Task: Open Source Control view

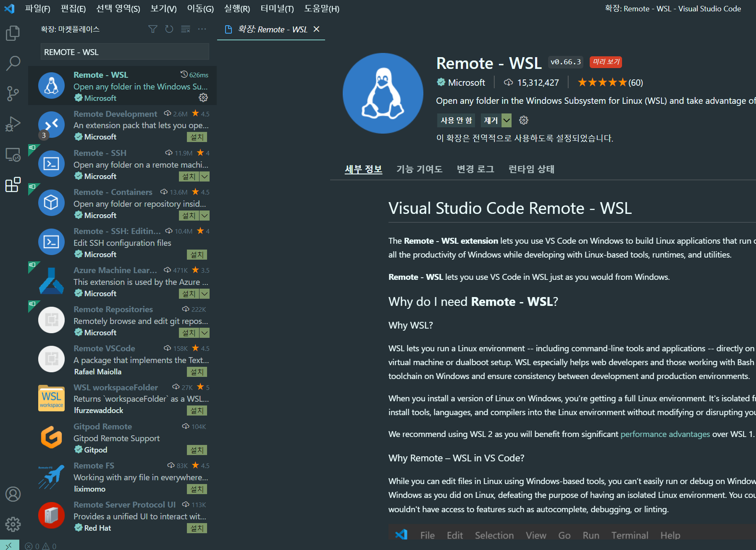Action: click(x=13, y=94)
